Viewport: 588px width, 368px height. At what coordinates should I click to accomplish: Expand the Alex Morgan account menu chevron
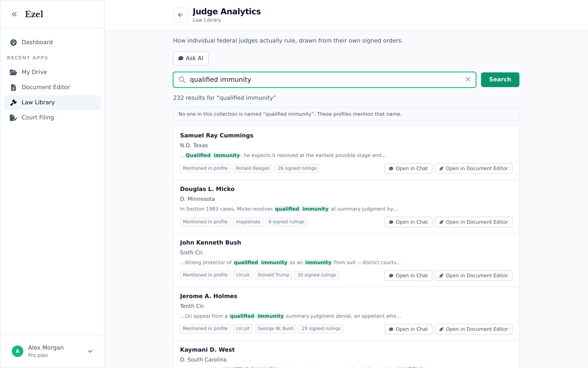click(90, 351)
